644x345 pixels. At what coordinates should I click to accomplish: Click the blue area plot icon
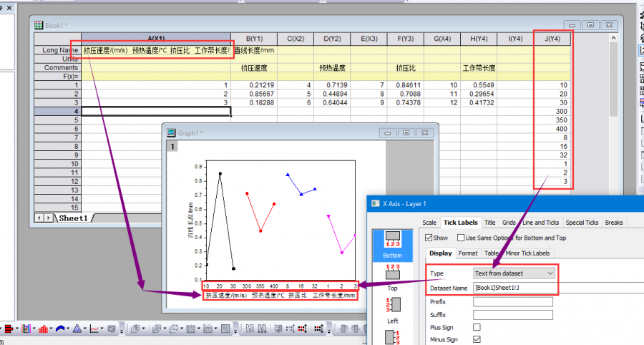tap(60, 329)
